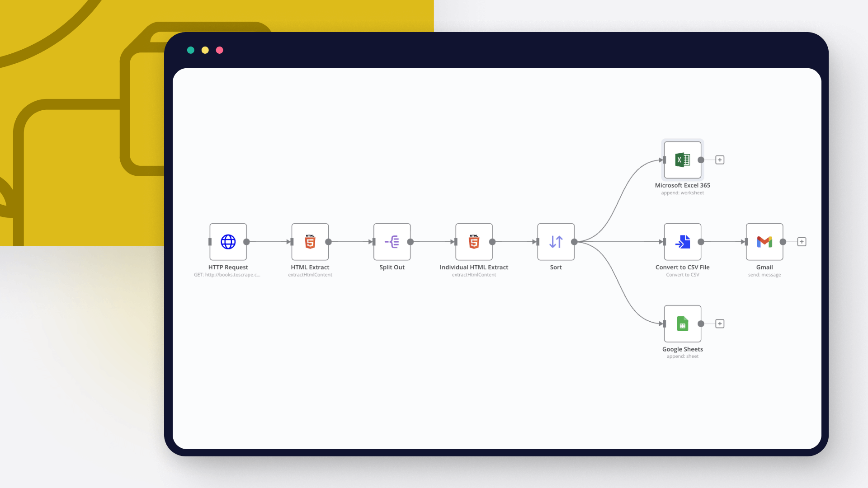This screenshot has width=868, height=488.
Task: Click the Split Out node icon
Action: [x=392, y=242]
